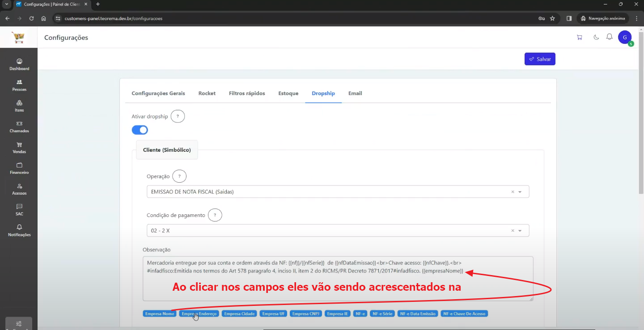Insert the Empresa Cidade tag
This screenshot has width=644, height=330.
(240, 314)
